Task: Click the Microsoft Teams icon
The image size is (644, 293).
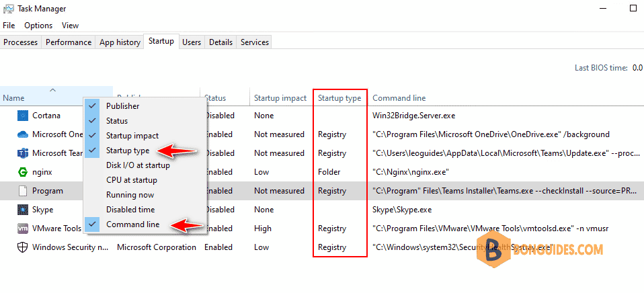Action: click(22, 153)
